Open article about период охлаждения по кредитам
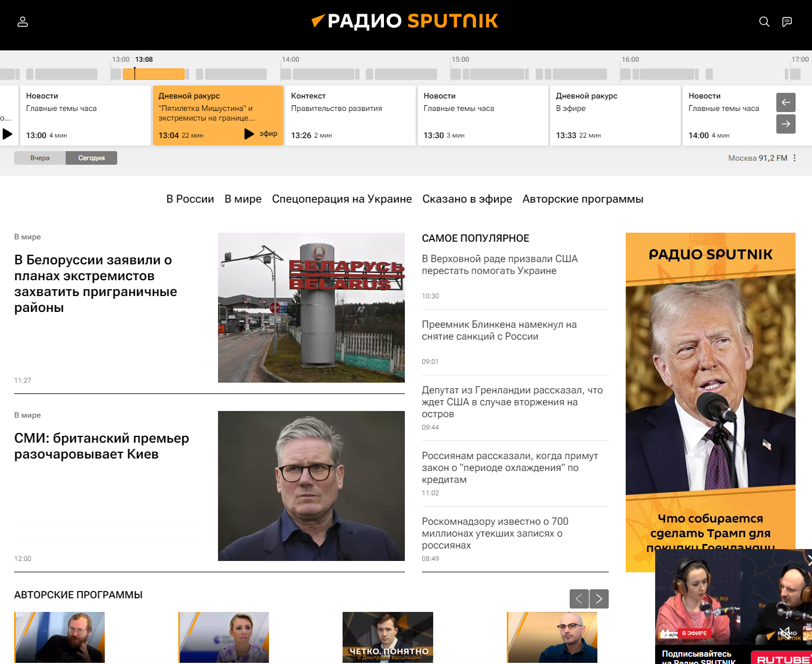This screenshot has width=812, height=664. tap(510, 468)
